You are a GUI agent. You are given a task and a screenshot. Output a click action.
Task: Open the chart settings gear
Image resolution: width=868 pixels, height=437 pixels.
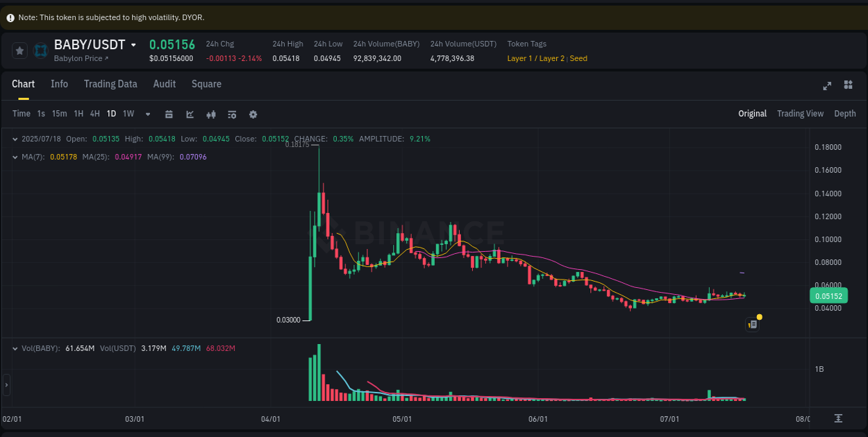click(x=253, y=114)
